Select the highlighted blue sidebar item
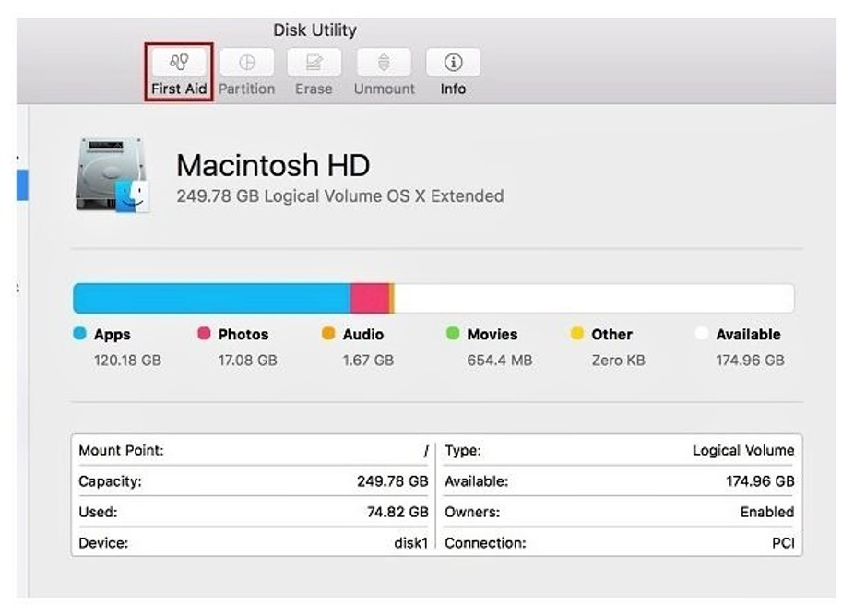 [x=22, y=185]
